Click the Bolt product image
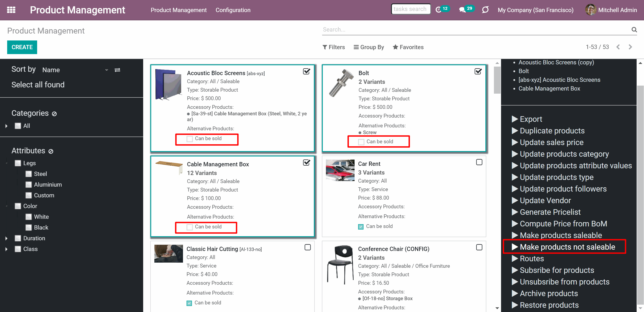Viewport: 644px width, 312px height. click(x=342, y=83)
